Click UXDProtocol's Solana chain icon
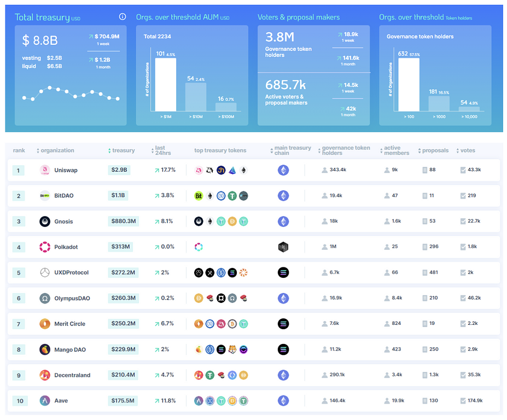507x420 pixels. coord(283,273)
